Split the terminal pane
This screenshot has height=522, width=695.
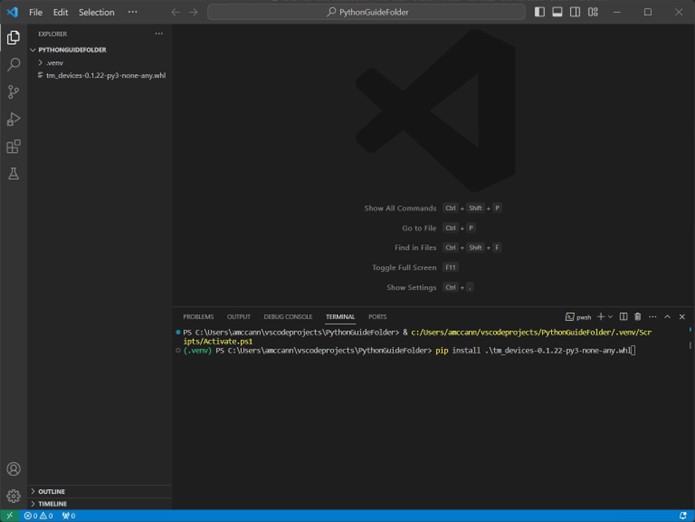623,316
